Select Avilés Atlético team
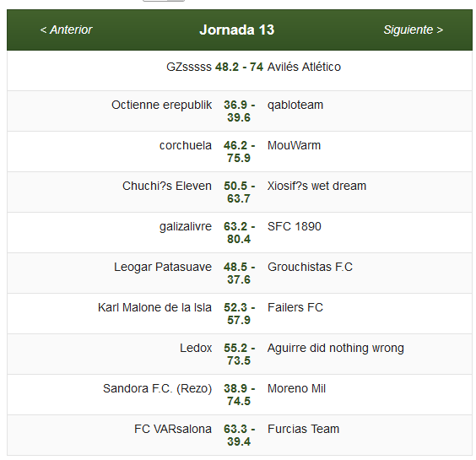The height and width of the screenshot is (460, 476). 304,67
